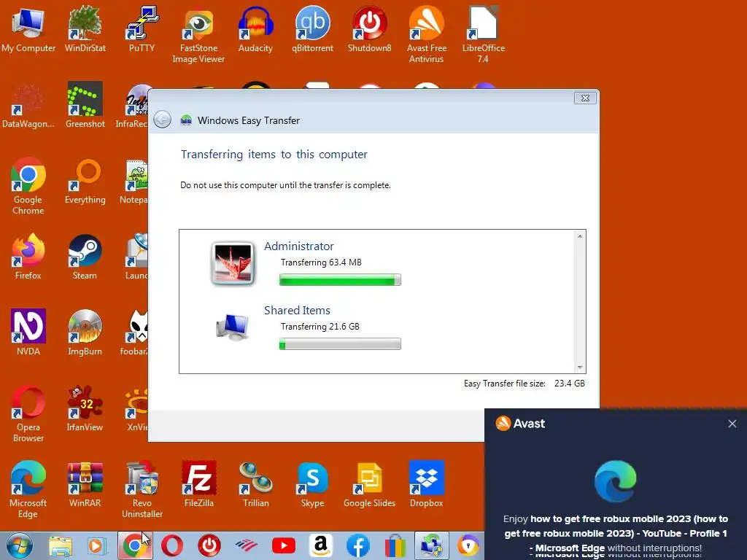This screenshot has width=747, height=560.
Task: Open the My Computer desktop icon
Action: [x=28, y=29]
